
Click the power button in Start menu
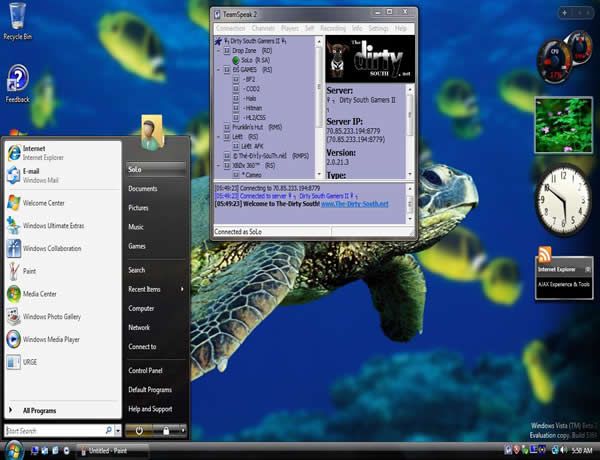click(x=139, y=431)
